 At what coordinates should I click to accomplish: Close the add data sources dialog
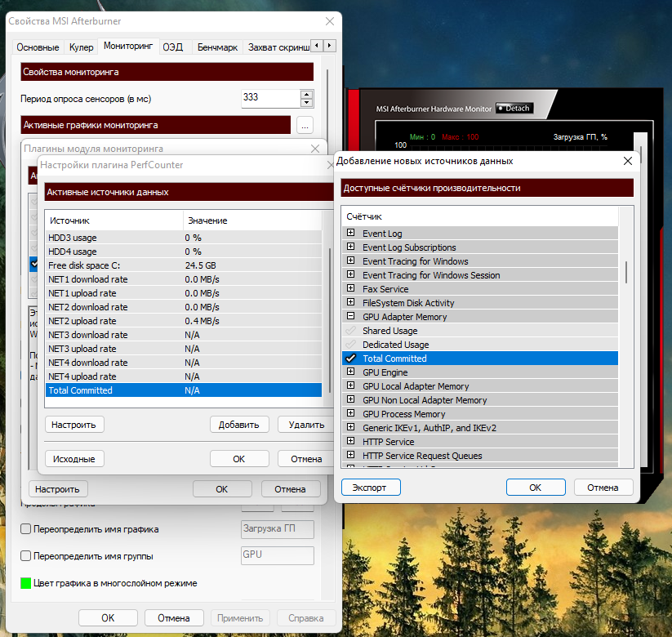tap(627, 161)
